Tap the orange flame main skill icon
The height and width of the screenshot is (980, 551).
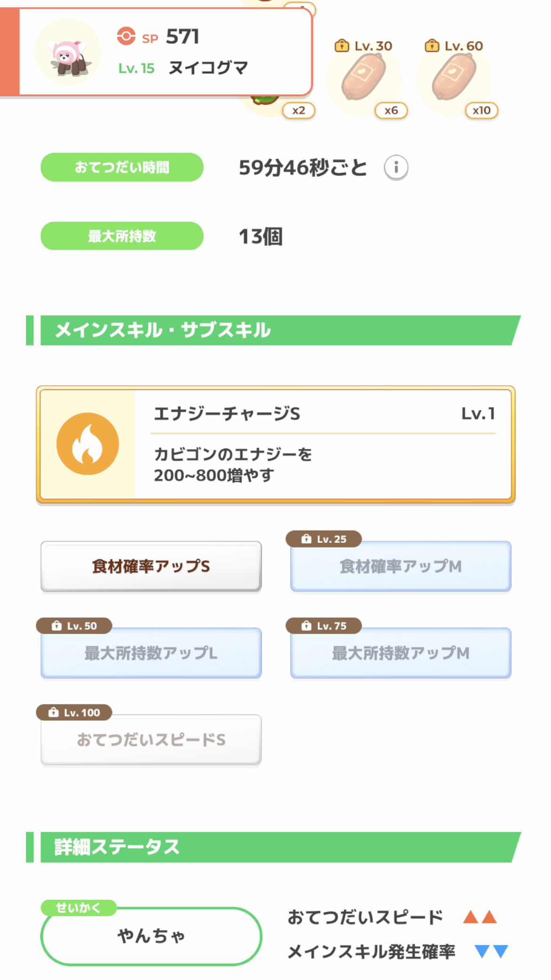[x=88, y=444]
